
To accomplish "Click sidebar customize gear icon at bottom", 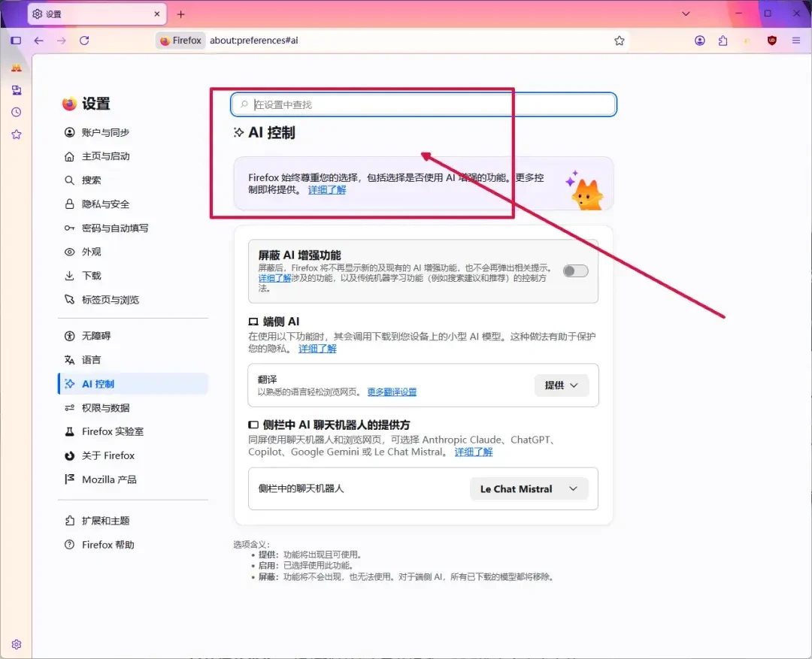I will (17, 644).
